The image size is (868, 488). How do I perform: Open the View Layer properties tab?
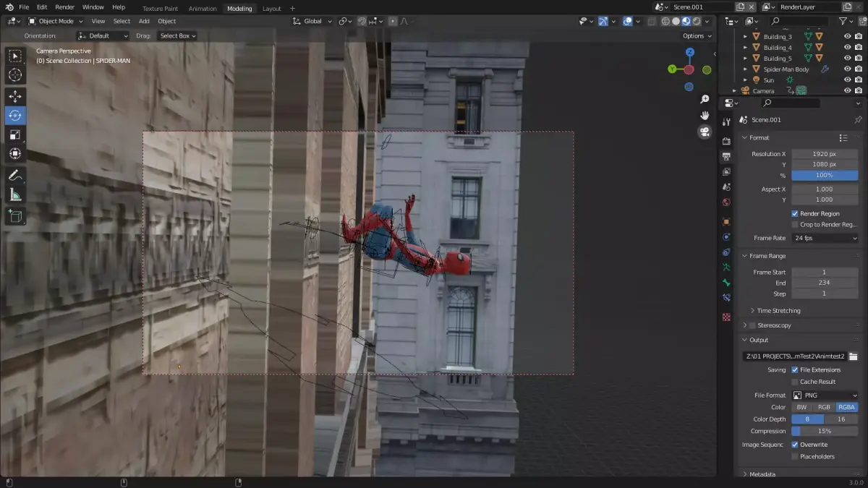click(x=726, y=171)
